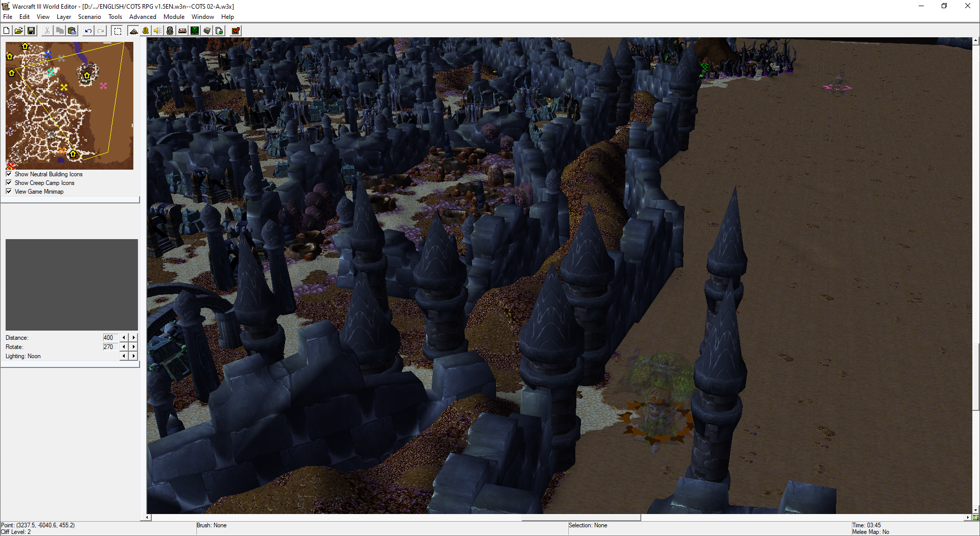Click the 'Point:' coordinates readout

(38, 525)
